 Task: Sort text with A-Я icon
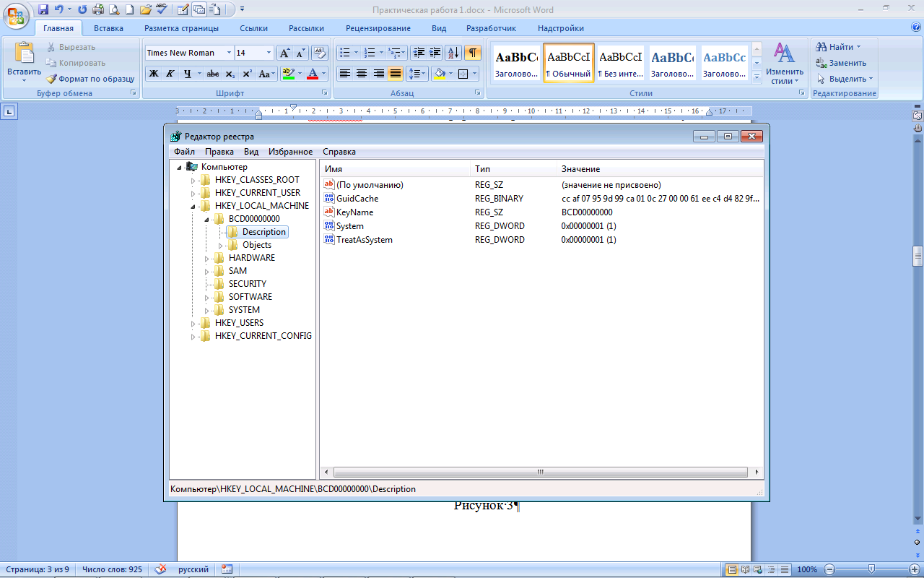tap(453, 53)
